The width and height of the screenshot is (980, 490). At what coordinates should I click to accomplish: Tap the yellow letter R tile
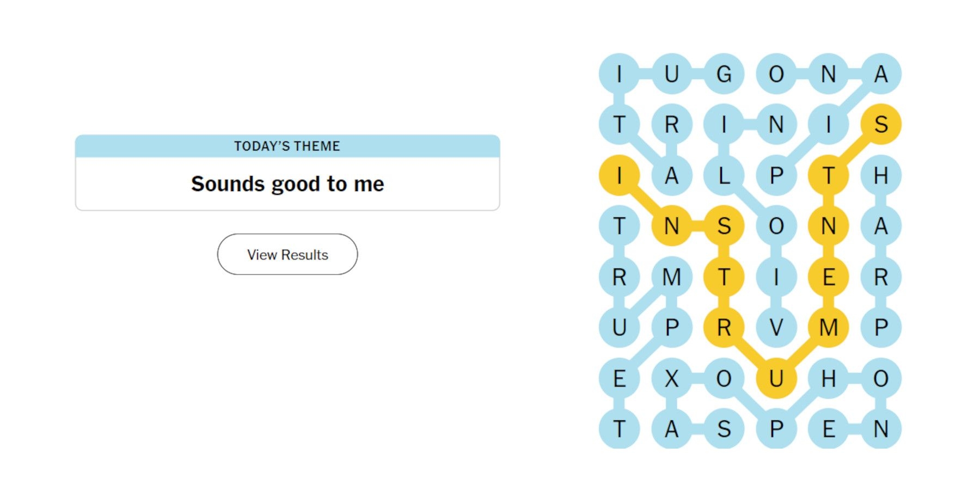724,328
